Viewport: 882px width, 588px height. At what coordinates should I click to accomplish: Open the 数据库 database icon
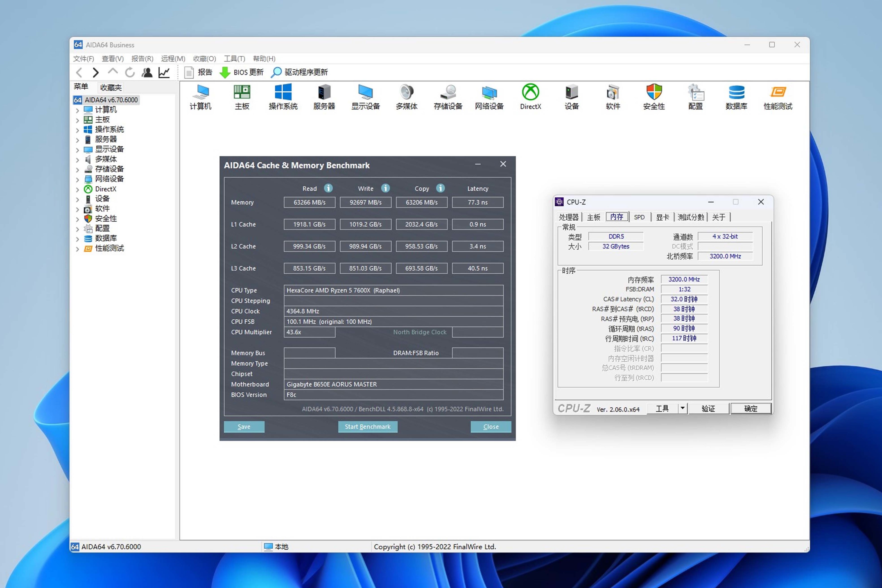[737, 92]
